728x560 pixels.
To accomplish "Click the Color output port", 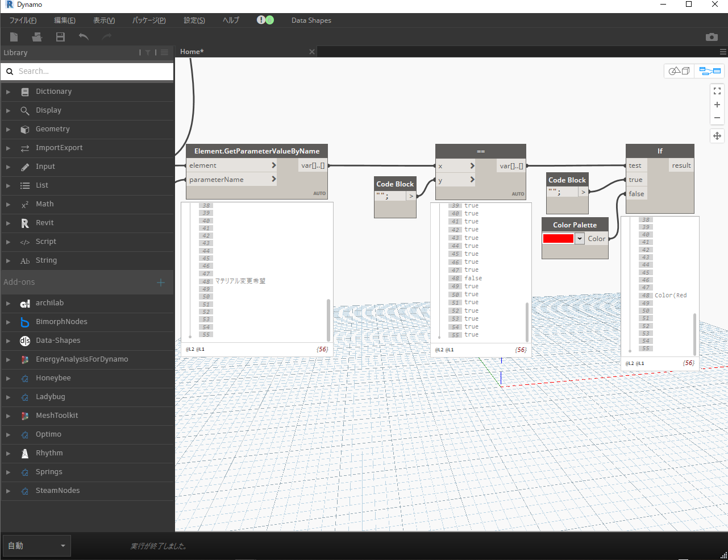I will coord(597,239).
